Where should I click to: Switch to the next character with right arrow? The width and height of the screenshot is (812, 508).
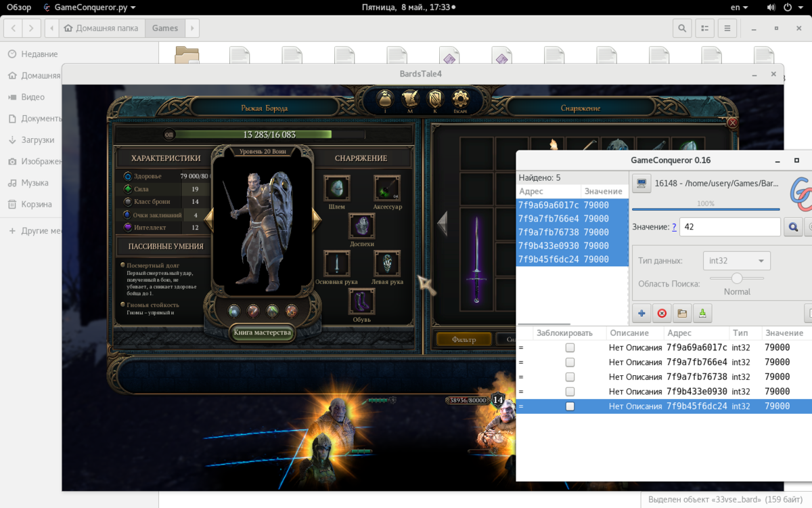click(x=316, y=218)
